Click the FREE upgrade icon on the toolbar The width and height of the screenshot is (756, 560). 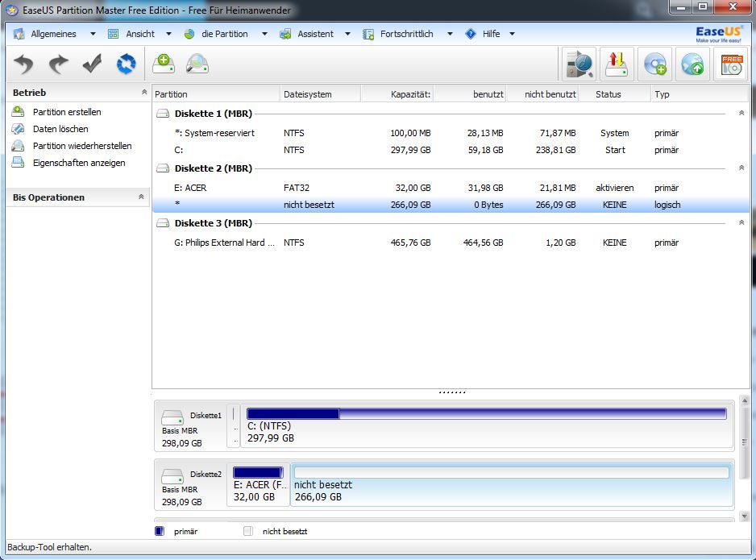point(730,64)
